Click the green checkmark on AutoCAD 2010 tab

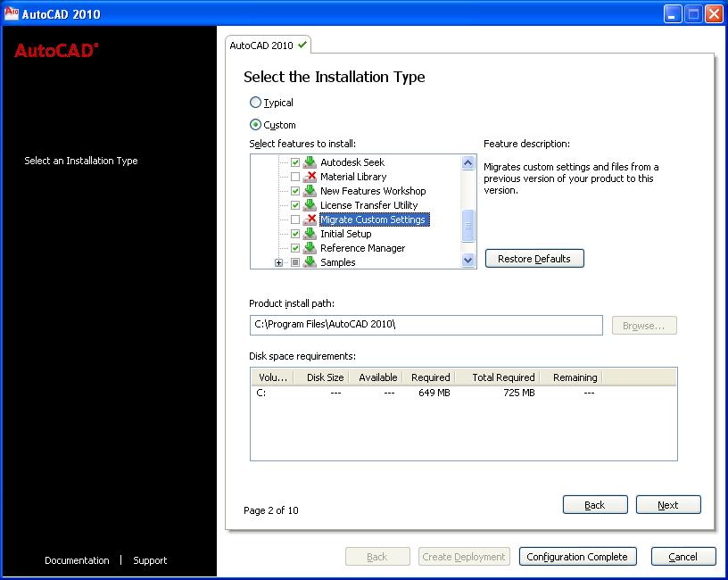coord(302,45)
